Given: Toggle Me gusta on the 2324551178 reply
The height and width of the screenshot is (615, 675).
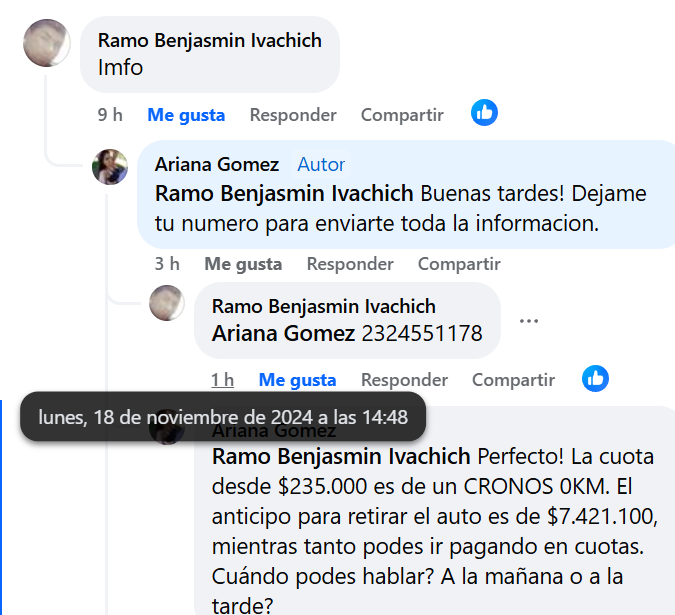Looking at the screenshot, I should coord(297,380).
